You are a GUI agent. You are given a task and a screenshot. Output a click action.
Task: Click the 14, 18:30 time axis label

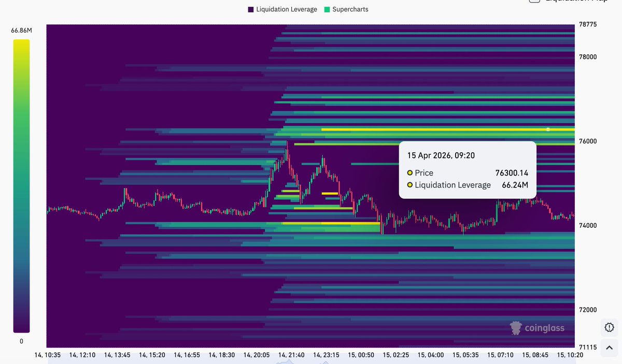tap(222, 355)
